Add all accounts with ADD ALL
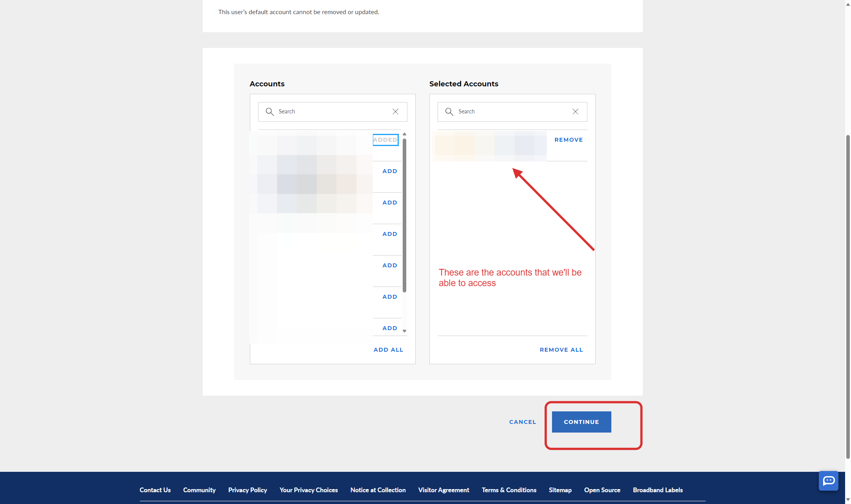This screenshot has width=851, height=504. point(388,350)
